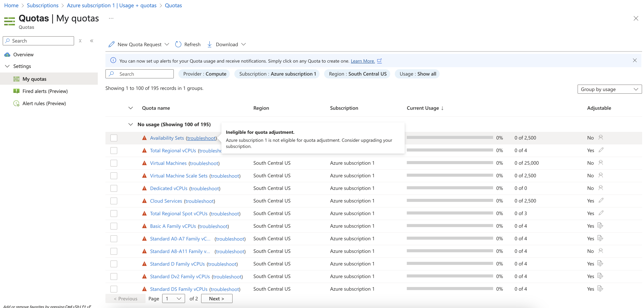
Task: Tick the Dedicated vCPUs checkbox
Action: [x=114, y=188]
